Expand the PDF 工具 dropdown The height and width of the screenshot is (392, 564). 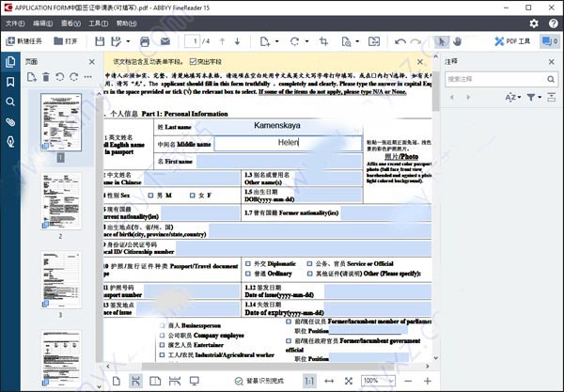pos(518,41)
